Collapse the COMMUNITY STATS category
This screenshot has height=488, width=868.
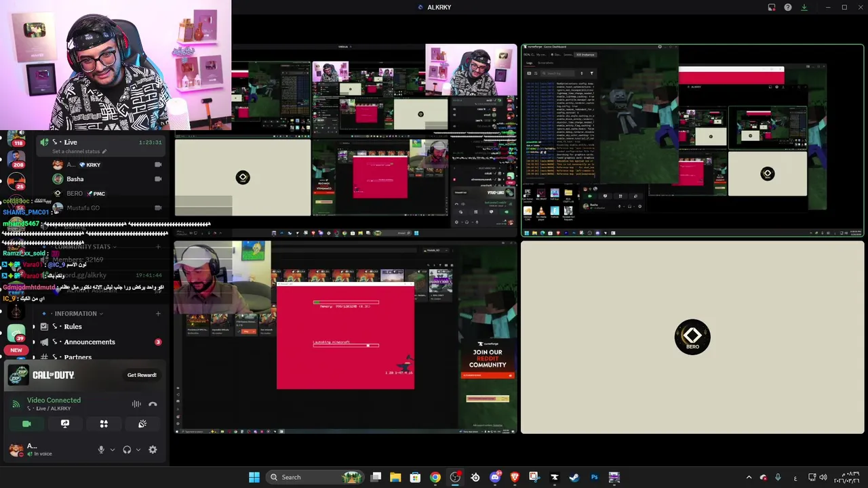[x=81, y=247]
